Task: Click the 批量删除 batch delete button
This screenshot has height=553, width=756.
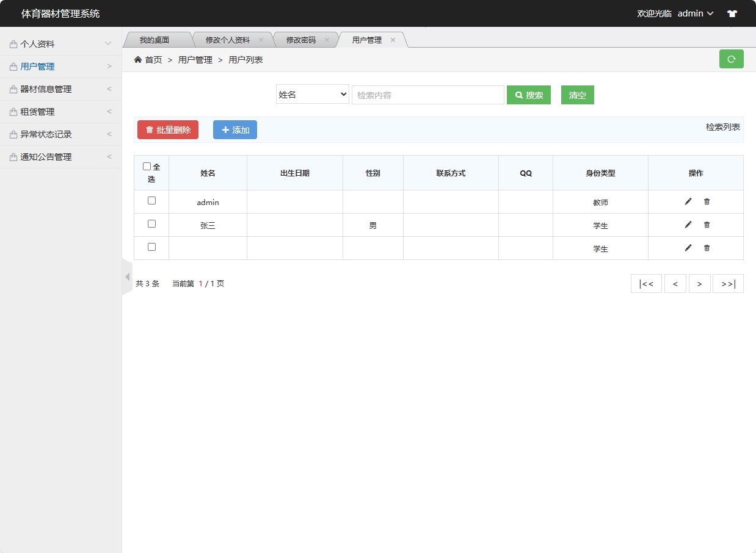Action: (167, 129)
